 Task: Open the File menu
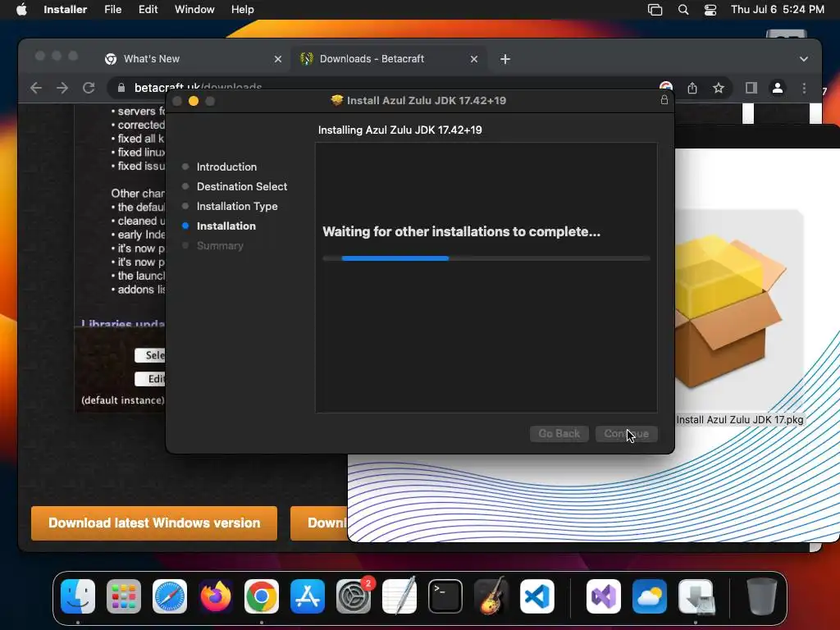(x=112, y=10)
